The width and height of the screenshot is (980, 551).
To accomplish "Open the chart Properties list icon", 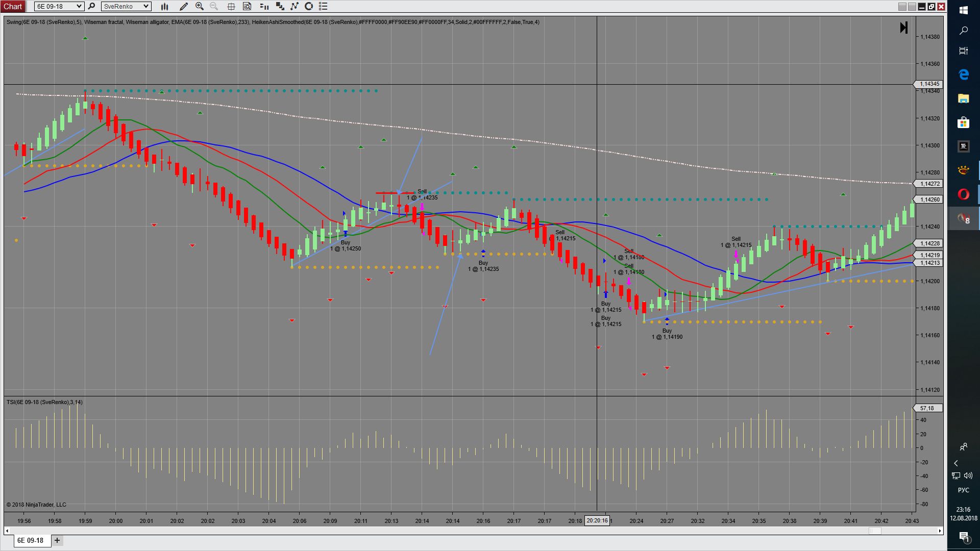I will point(323,6).
